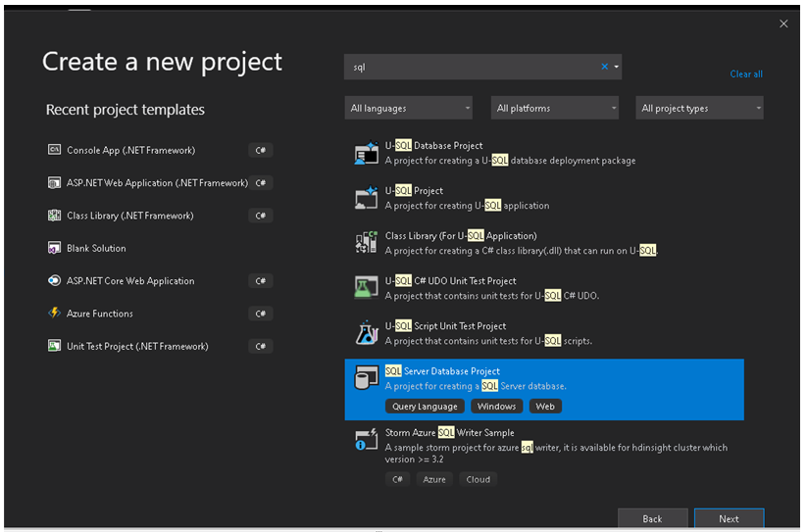Click the Class Library for U-SQL Application icon
This screenshot has height=532, width=807.
[367, 242]
